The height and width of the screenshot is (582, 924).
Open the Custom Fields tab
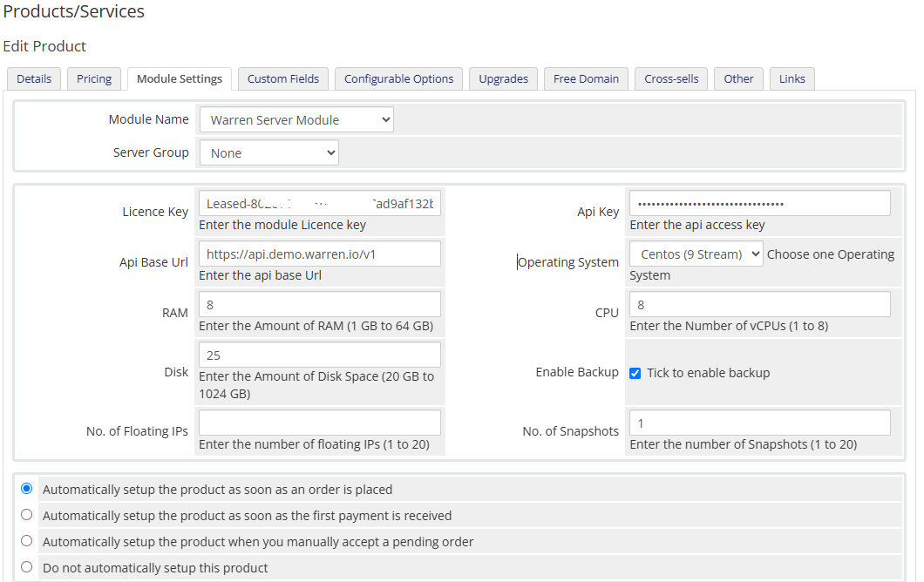tap(282, 78)
